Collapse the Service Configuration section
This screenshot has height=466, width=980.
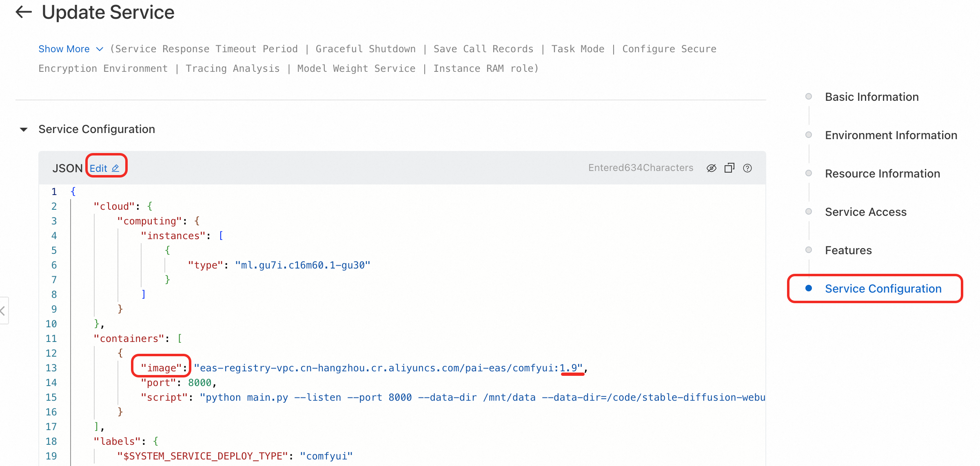click(x=24, y=129)
